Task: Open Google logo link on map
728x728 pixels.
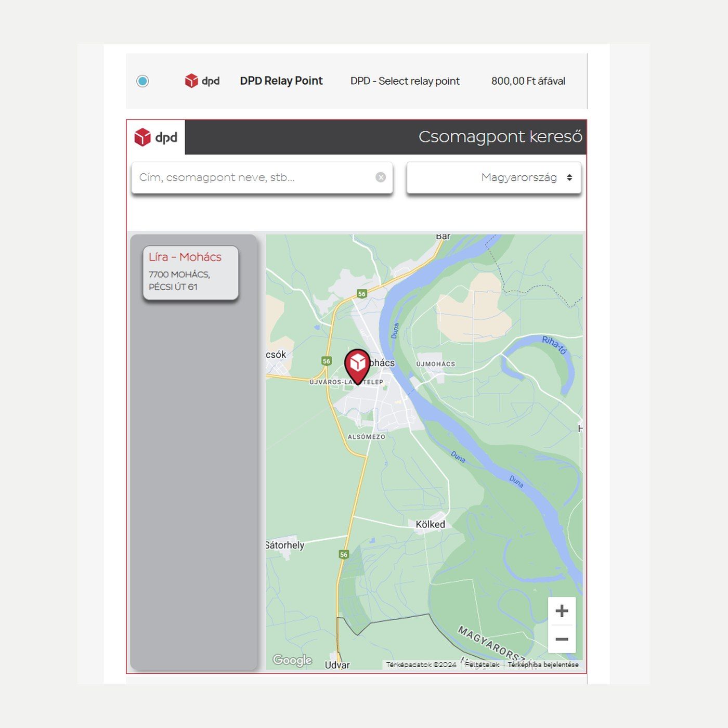Action: pos(292,660)
